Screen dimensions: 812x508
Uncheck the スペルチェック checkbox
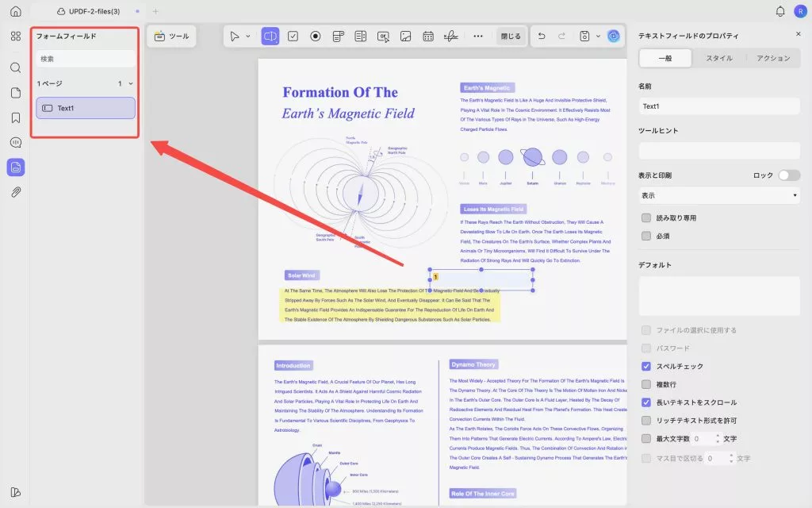pos(646,366)
